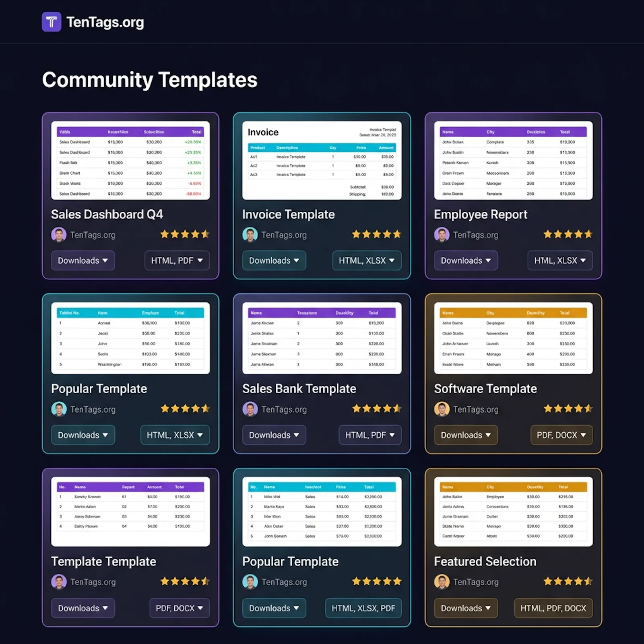Click the Sales Dashboard Q4 title
Image resolution: width=644 pixels, height=644 pixels.
point(107,214)
